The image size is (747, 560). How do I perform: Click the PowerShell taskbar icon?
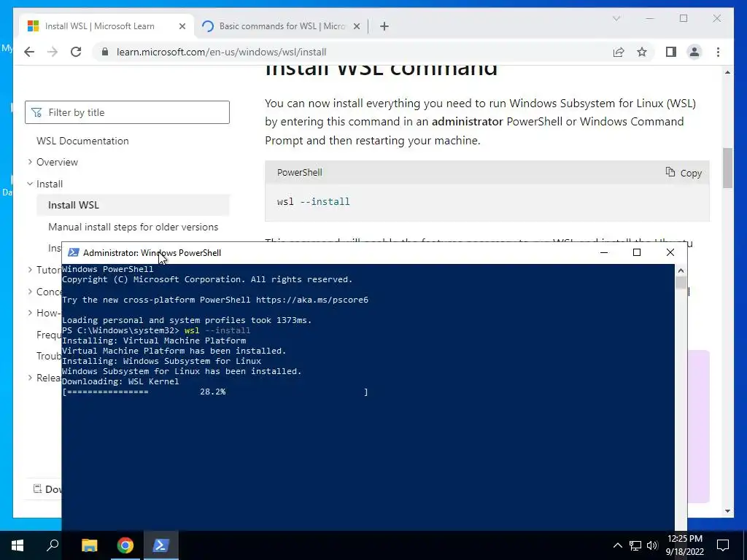tap(161, 545)
